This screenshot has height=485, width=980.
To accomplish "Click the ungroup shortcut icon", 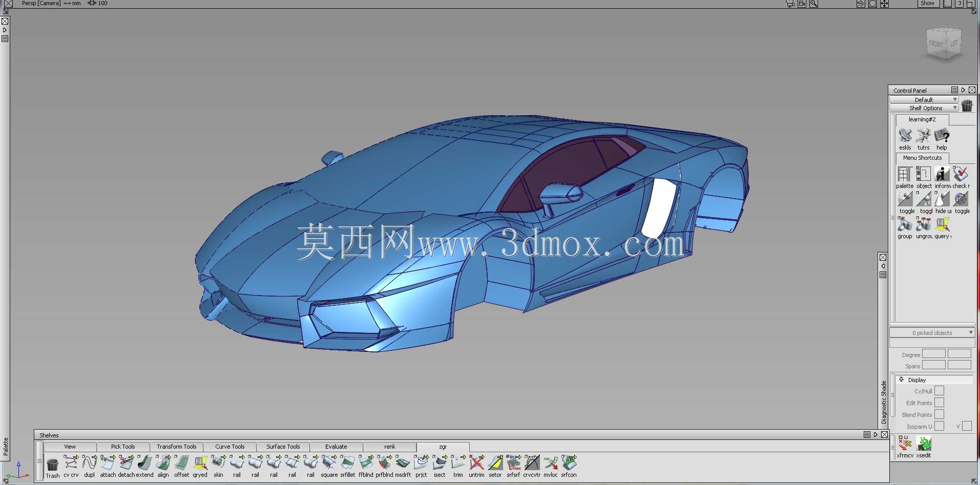I will tap(923, 224).
